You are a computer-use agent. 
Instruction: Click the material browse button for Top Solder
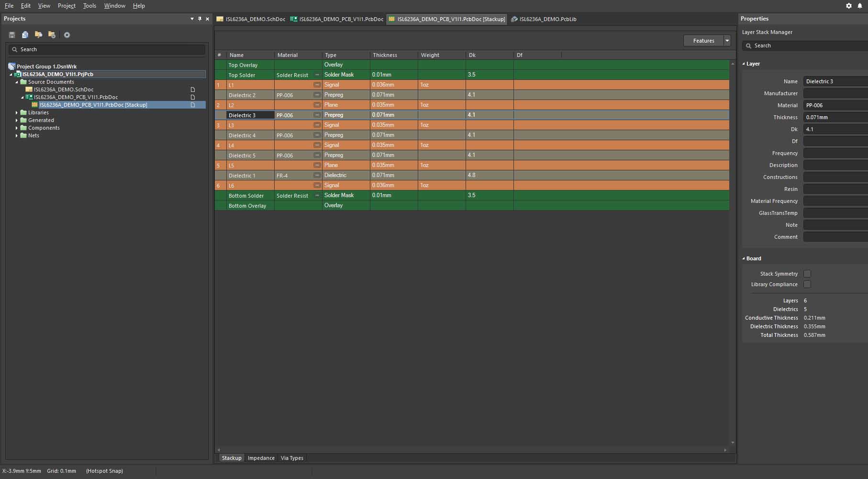tap(317, 75)
